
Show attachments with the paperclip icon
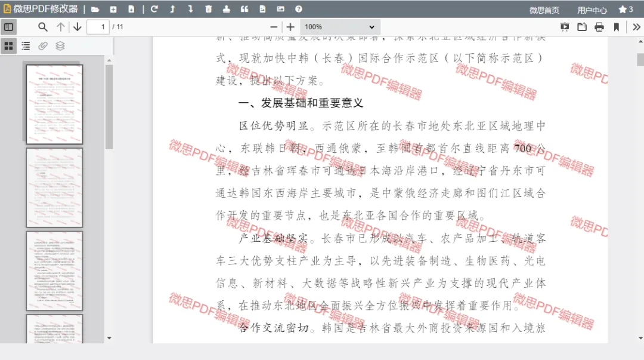(43, 46)
